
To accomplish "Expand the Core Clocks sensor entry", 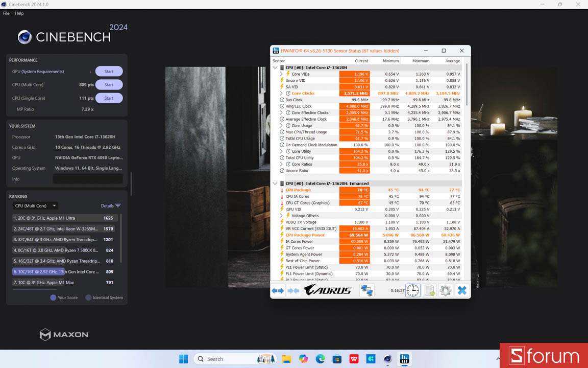I will click(280, 93).
